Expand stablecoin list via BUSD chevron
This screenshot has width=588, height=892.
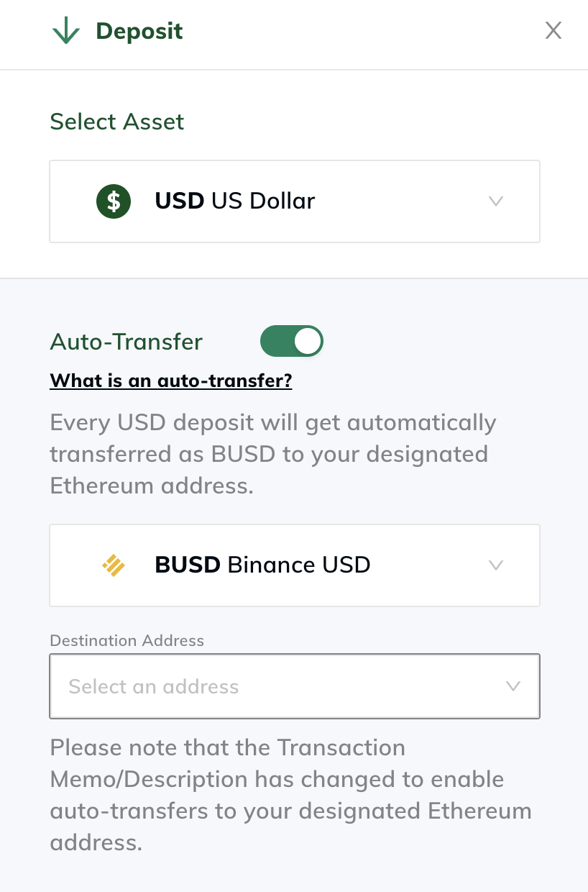pos(495,565)
